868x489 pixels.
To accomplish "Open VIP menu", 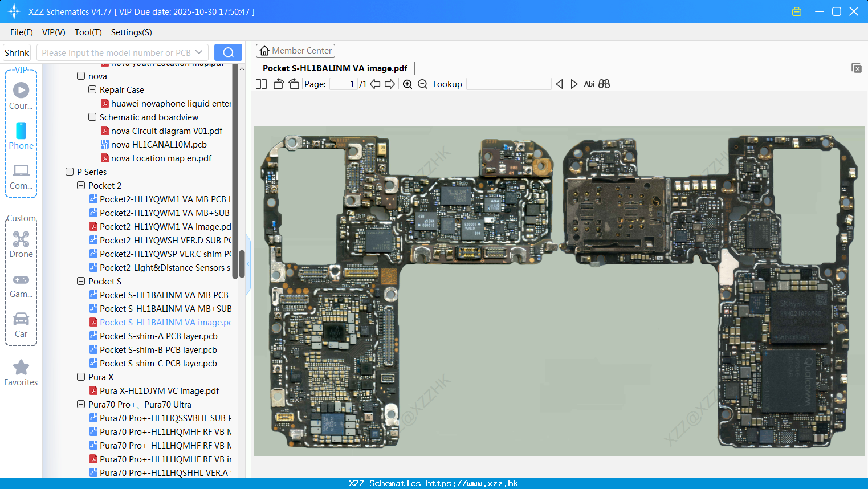I will (54, 32).
